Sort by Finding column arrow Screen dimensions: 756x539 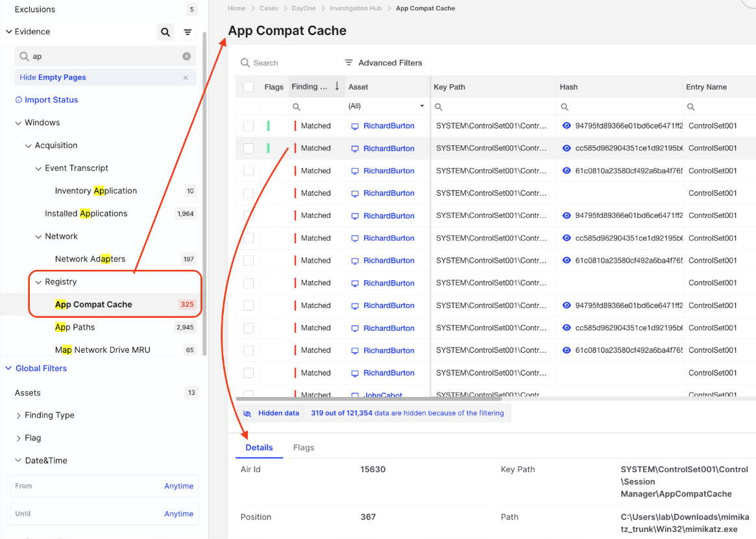[x=337, y=86]
